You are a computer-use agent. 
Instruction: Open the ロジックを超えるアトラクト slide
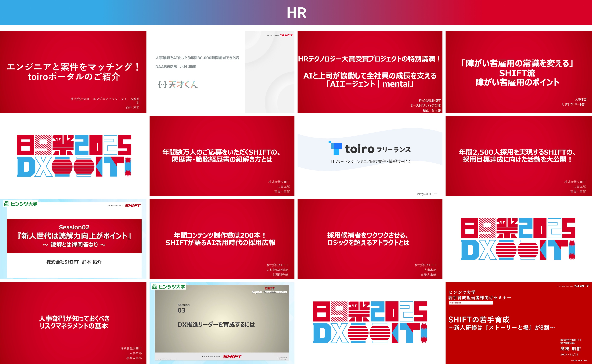pos(370,239)
